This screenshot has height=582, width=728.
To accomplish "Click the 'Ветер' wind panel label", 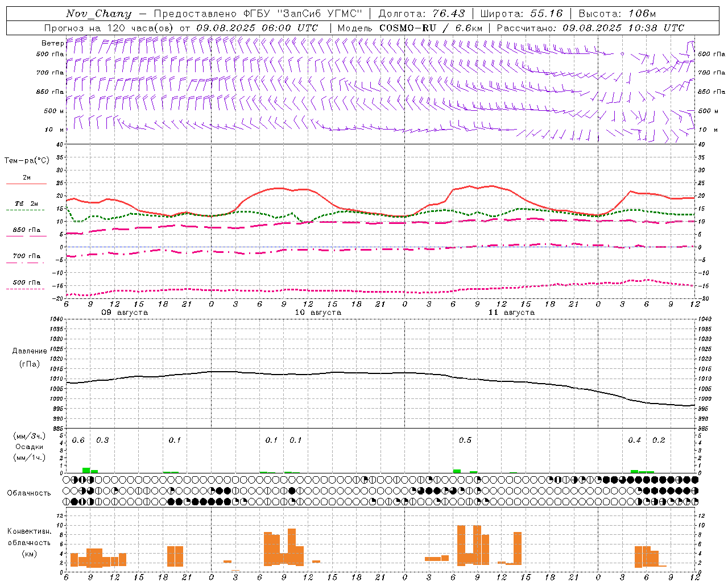I will coord(52,43).
